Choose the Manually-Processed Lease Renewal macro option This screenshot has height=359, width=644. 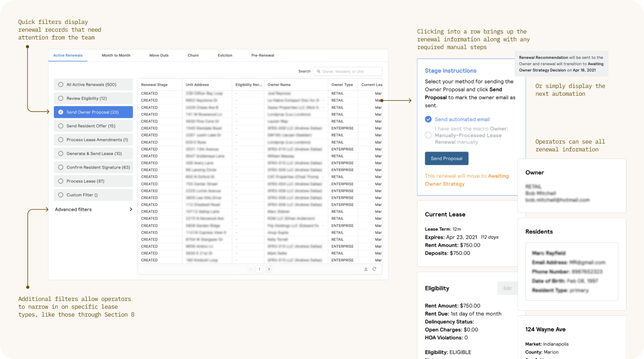(428, 135)
